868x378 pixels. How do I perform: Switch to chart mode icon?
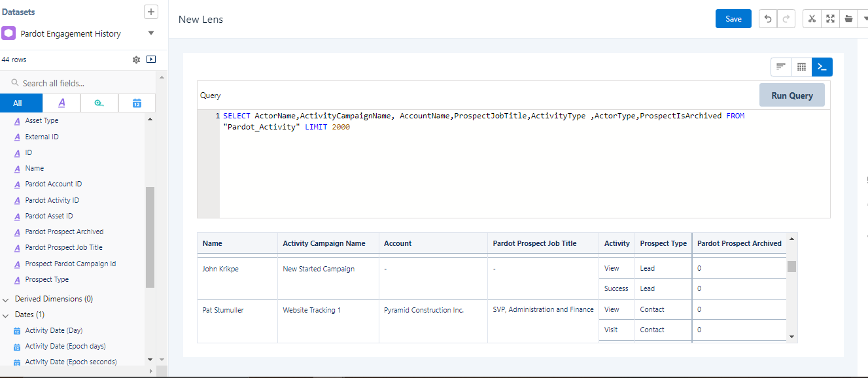[780, 67]
